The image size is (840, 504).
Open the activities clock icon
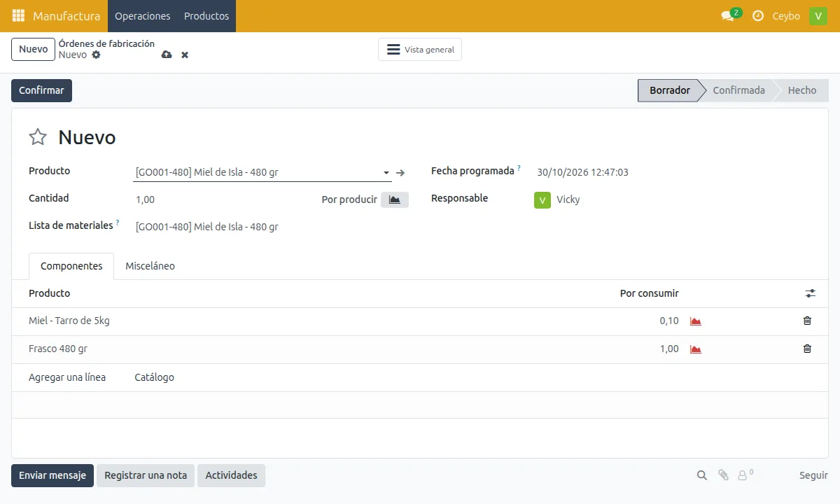(758, 16)
